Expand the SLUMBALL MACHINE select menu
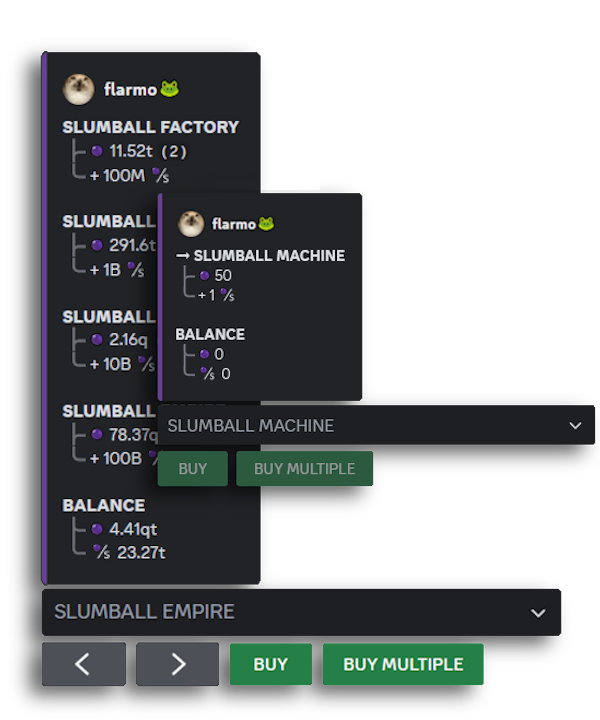 click(376, 425)
